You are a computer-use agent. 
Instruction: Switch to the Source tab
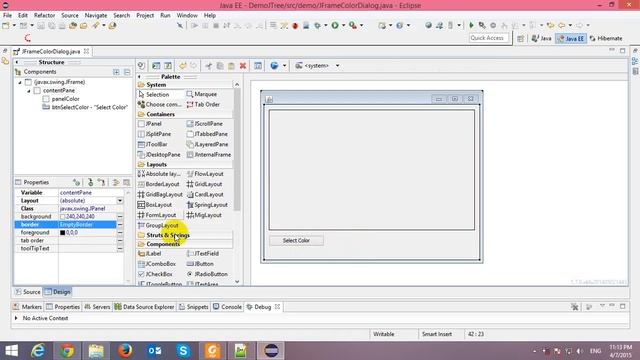coord(28,292)
